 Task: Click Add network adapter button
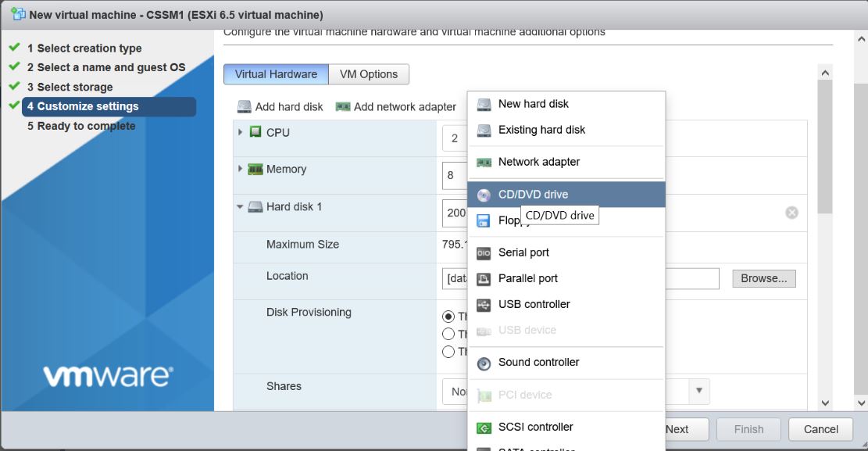(x=396, y=106)
